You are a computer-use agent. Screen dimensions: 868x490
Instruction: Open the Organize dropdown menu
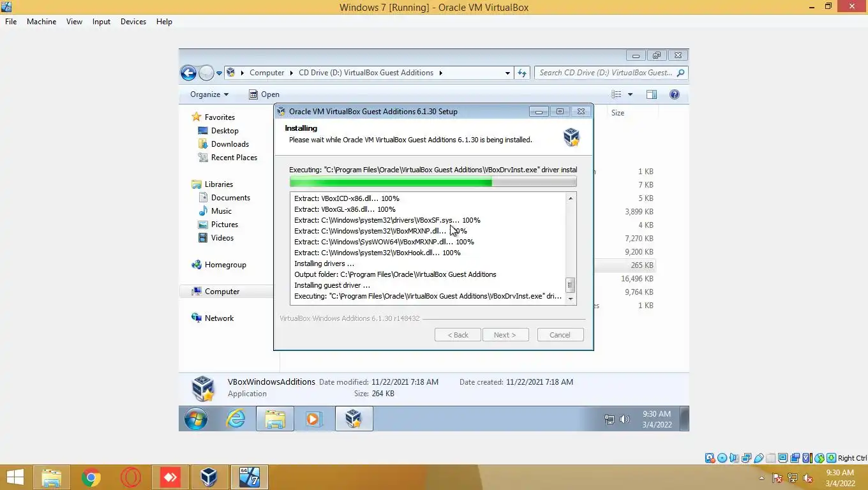click(x=209, y=94)
